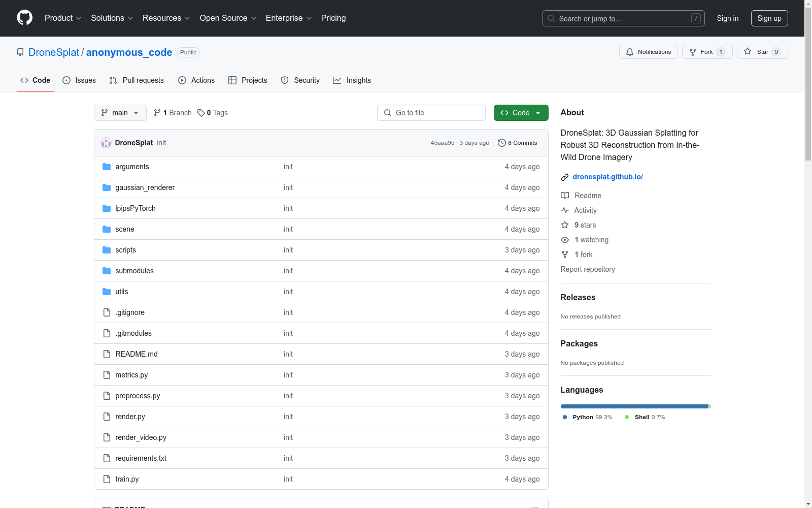
Task: Click the gaussian_renderer folder icon
Action: (x=107, y=187)
